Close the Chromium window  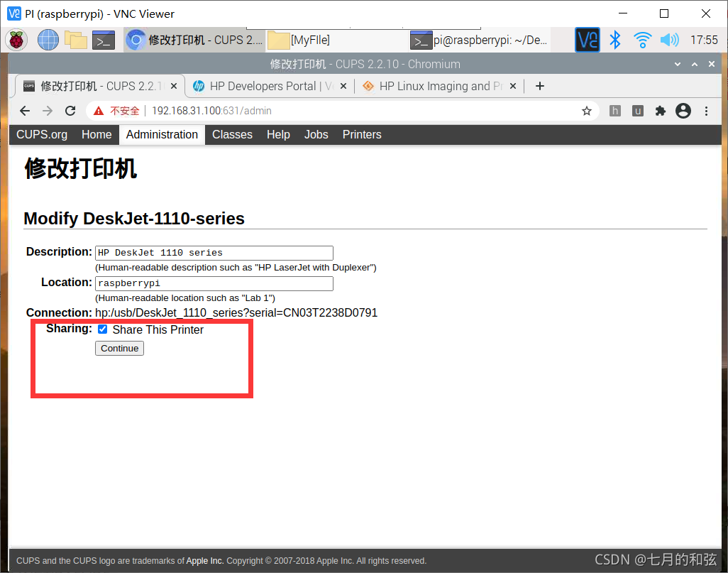coord(711,64)
